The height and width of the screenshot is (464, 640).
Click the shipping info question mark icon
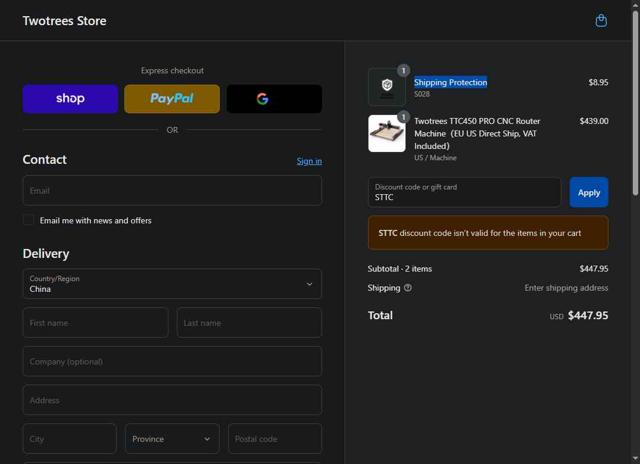click(408, 288)
